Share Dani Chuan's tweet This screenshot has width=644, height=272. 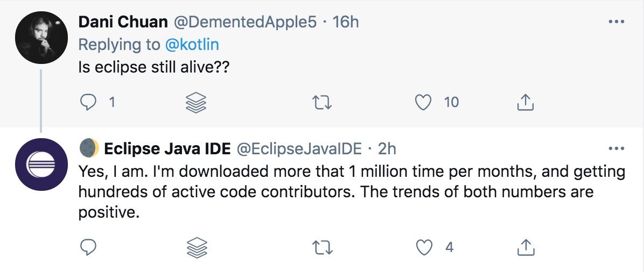(525, 102)
